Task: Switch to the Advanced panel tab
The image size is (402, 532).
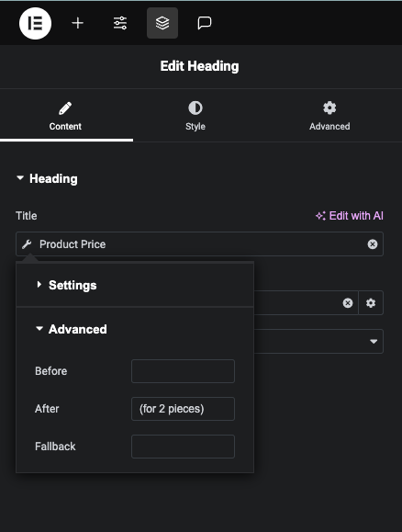Action: click(x=329, y=116)
